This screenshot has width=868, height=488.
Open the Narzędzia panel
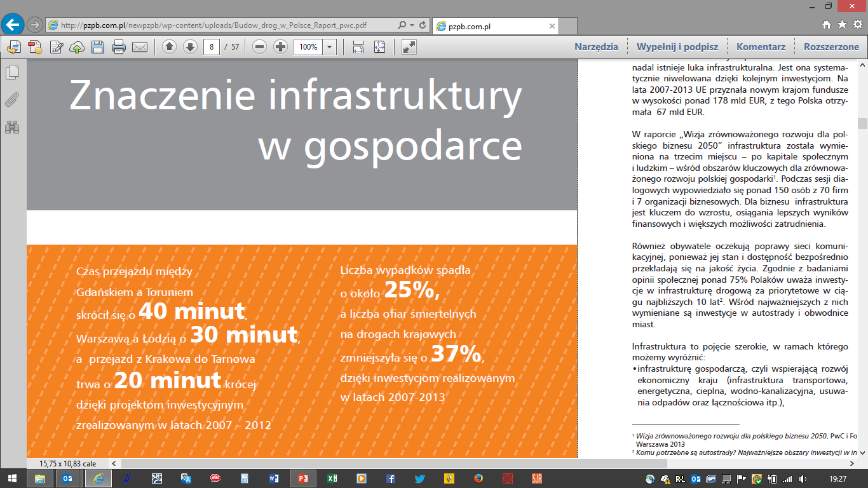point(596,46)
